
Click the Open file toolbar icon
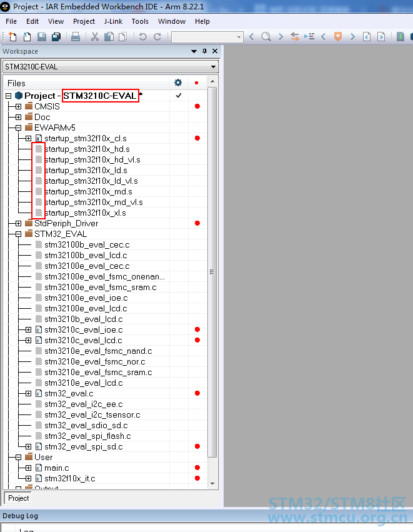click(x=27, y=36)
